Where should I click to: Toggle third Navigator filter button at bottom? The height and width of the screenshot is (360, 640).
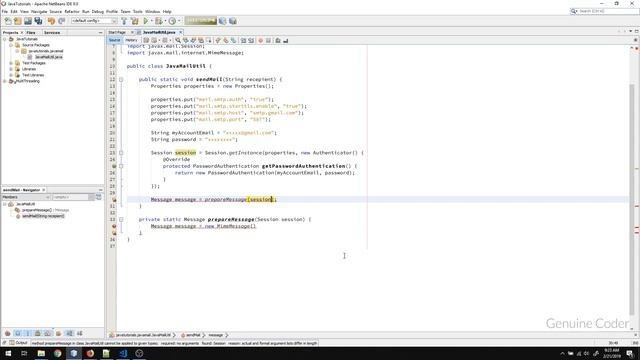click(x=27, y=333)
